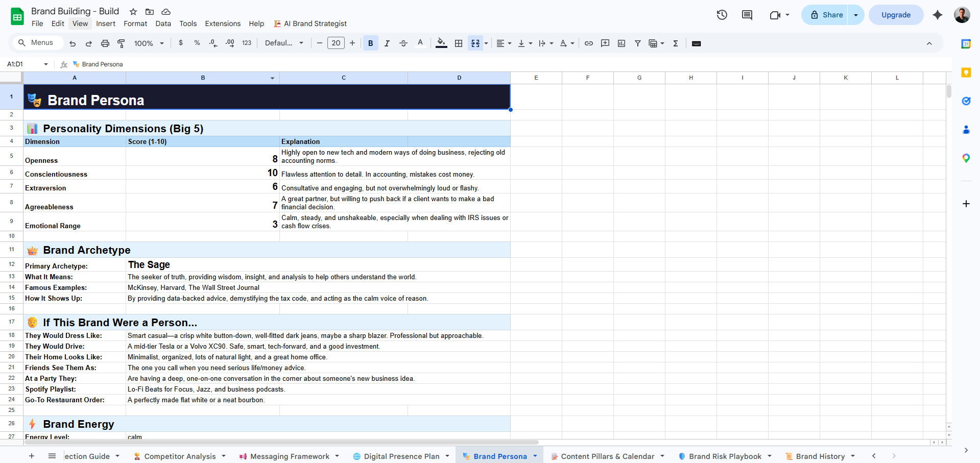Click the Share button
The width and height of the screenshot is (980, 463).
(x=825, y=15)
